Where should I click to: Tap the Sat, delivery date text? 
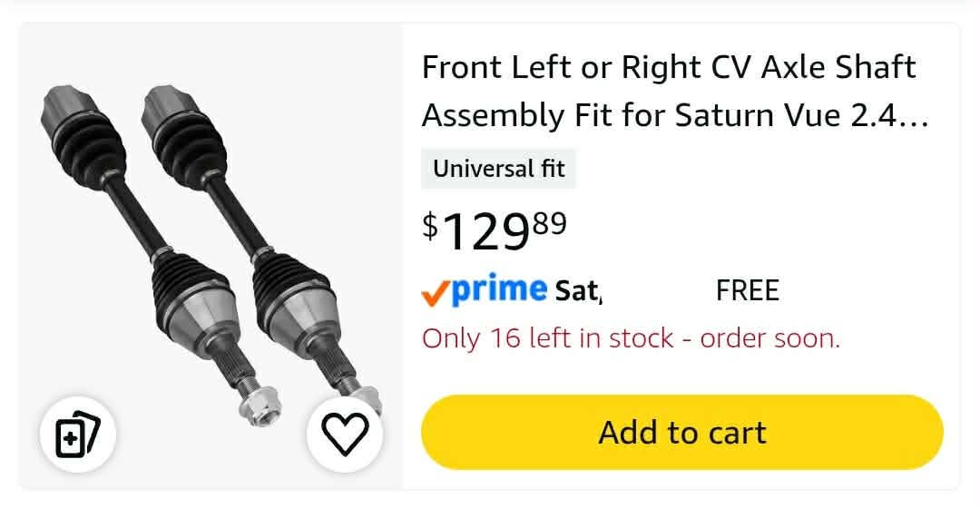578,290
